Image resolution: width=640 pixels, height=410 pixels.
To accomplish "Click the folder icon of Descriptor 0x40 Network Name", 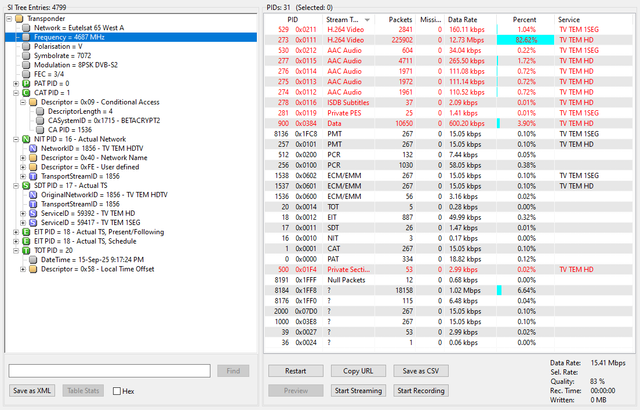I will 33,158.
